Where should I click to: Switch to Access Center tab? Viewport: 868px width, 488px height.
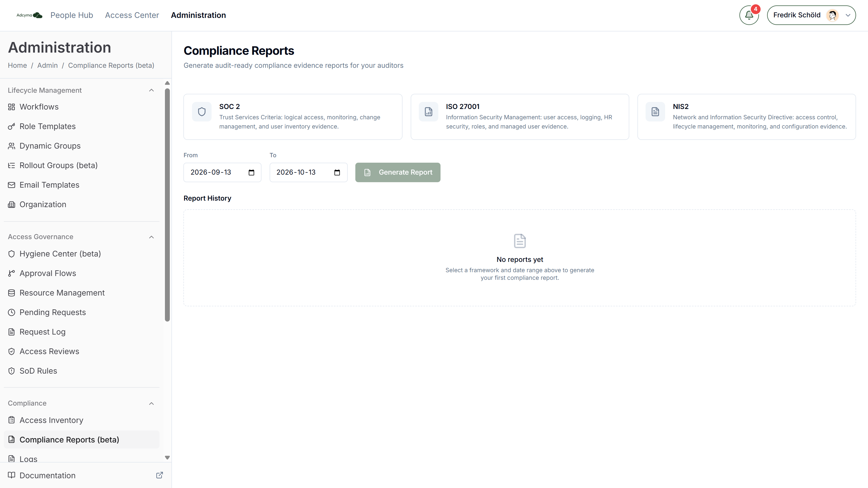(x=132, y=15)
